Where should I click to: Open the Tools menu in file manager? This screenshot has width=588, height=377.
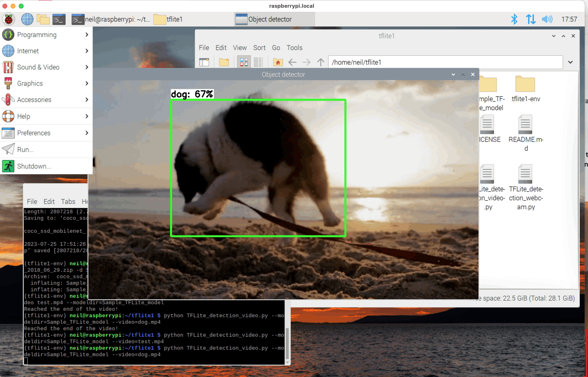point(294,48)
